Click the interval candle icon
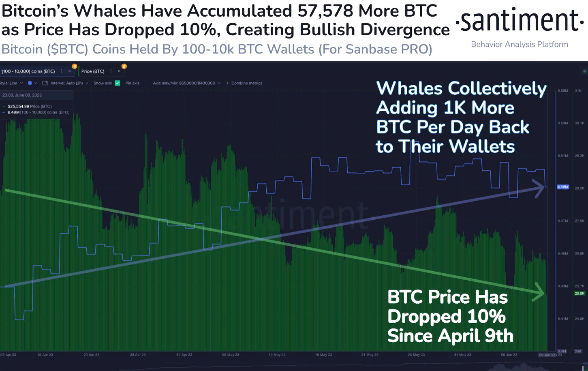588x371 pixels. [x=45, y=83]
